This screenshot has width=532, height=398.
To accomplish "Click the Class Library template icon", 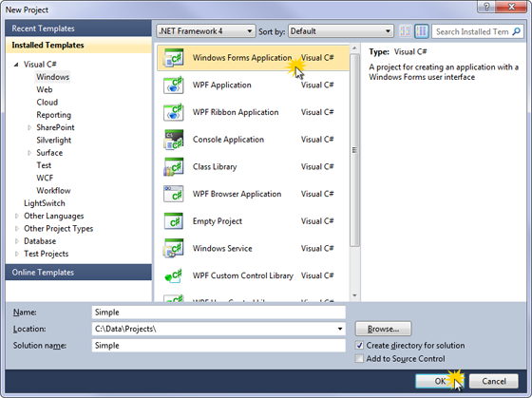I will [x=173, y=166].
